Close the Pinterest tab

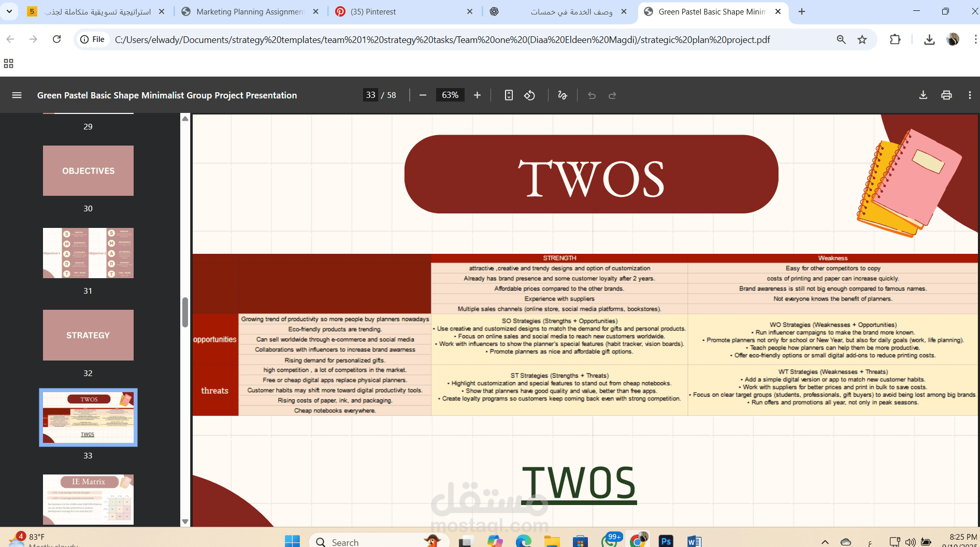click(470, 11)
